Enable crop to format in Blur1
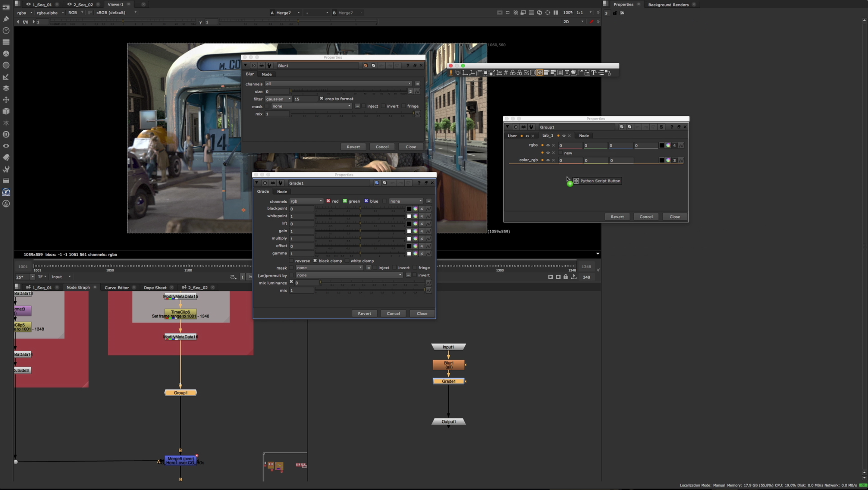Image resolution: width=868 pixels, height=490 pixels. coord(321,99)
